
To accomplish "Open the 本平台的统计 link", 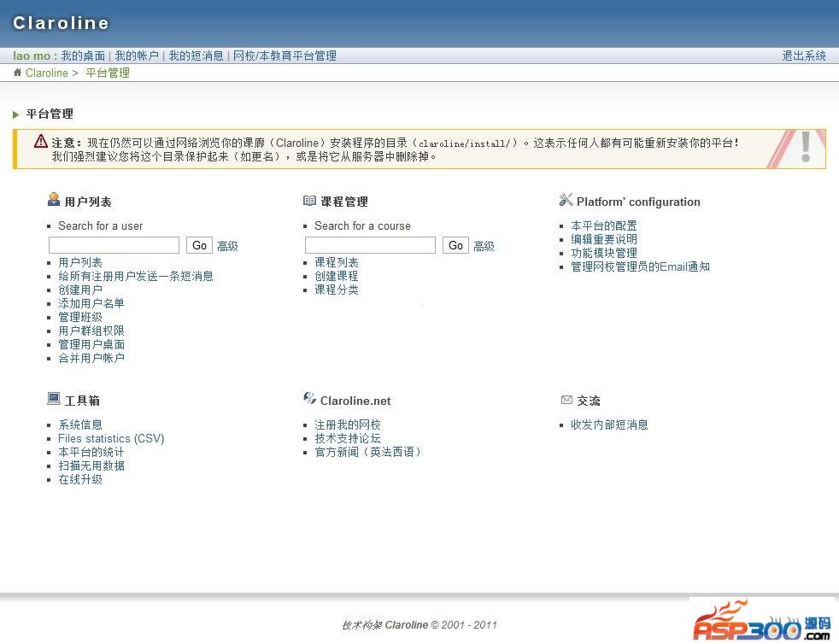I will coord(91,452).
